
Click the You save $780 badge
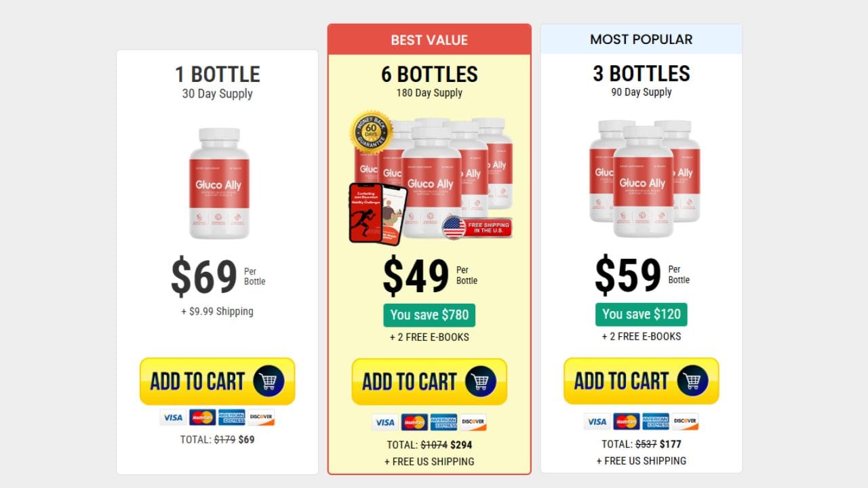(x=429, y=314)
